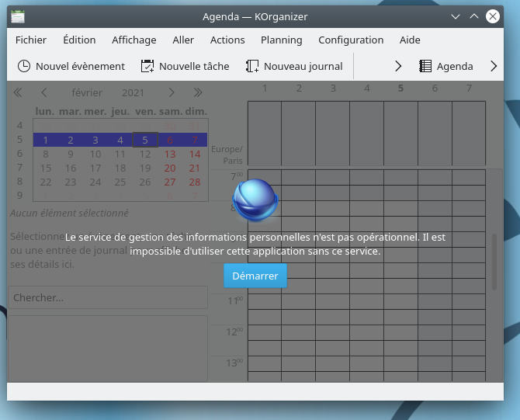This screenshot has height=420, width=520.
Task: Go to next month arrow
Action: coord(171,92)
